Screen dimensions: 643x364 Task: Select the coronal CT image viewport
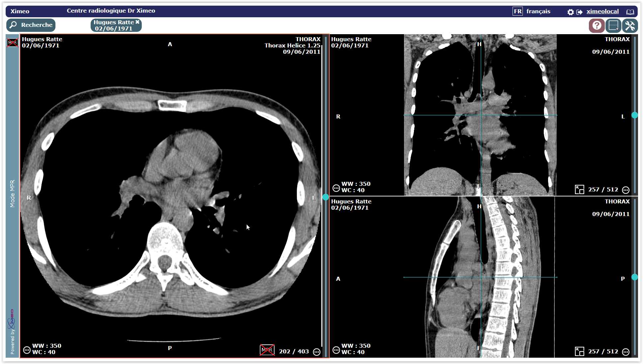click(480, 115)
